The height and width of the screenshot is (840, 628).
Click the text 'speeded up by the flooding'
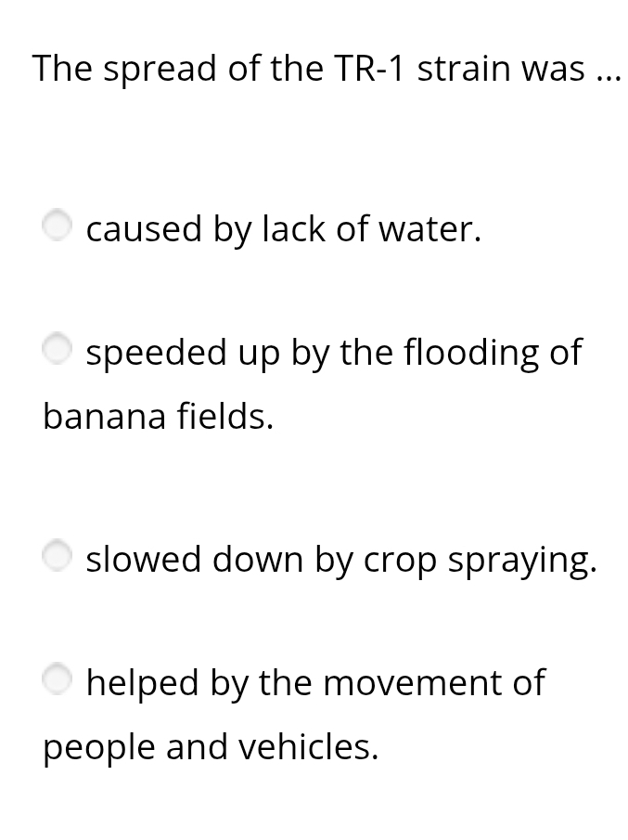pos(334,353)
